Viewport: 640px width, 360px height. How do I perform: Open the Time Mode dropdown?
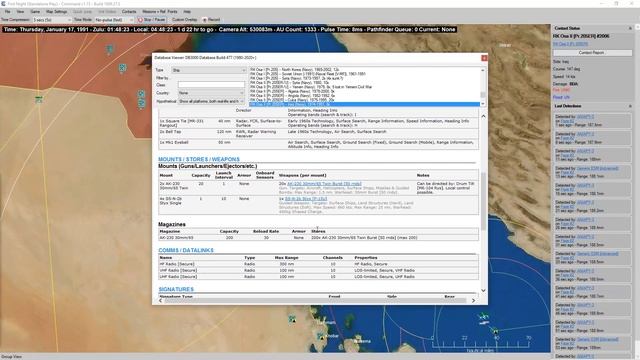pos(114,20)
